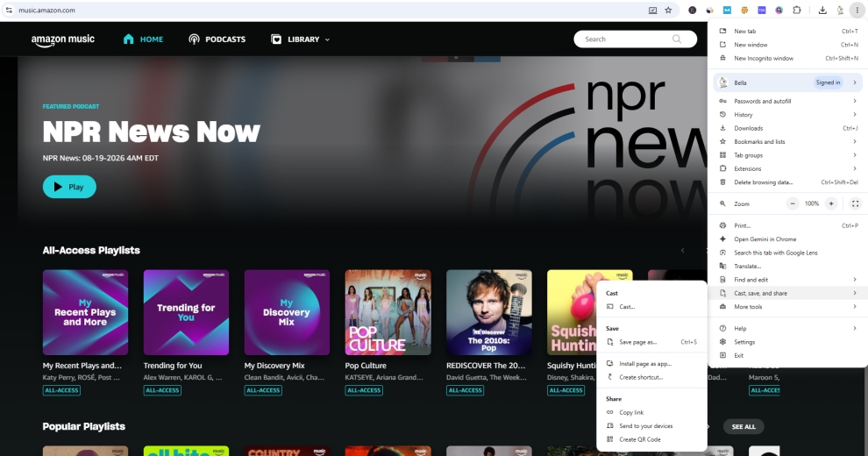
Task: Click the zoom in plus button
Action: pos(831,203)
